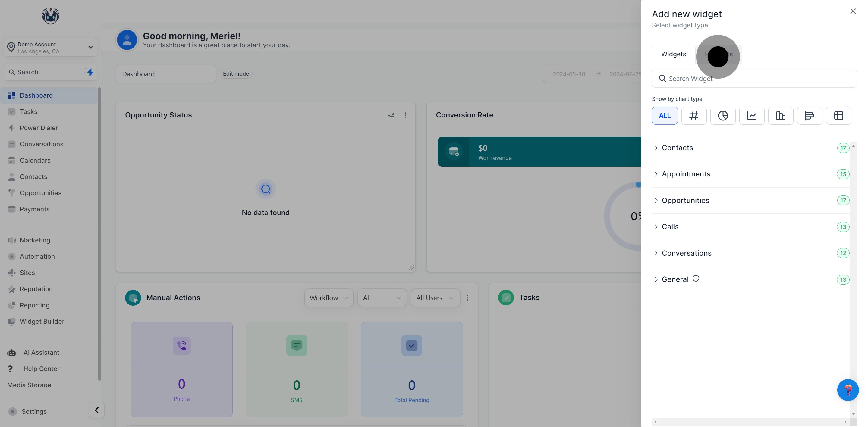Open Opportunity Status filter settings icon
The height and width of the screenshot is (427, 868).
(391, 115)
